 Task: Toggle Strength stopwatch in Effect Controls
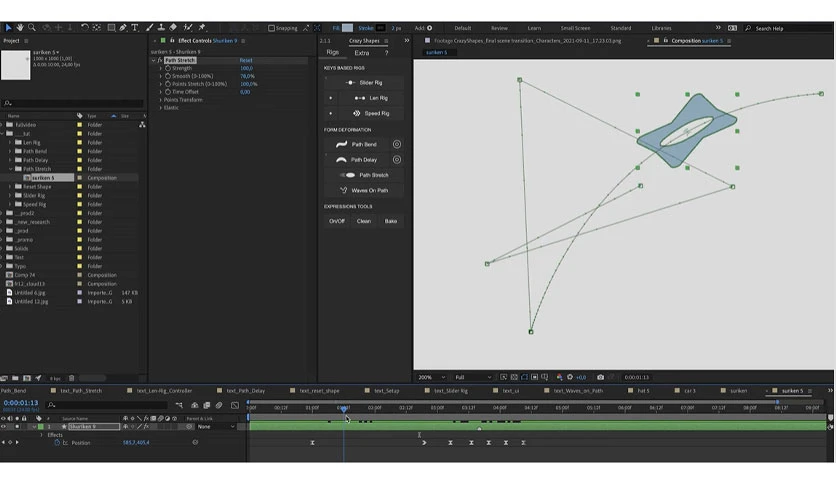[x=168, y=68]
